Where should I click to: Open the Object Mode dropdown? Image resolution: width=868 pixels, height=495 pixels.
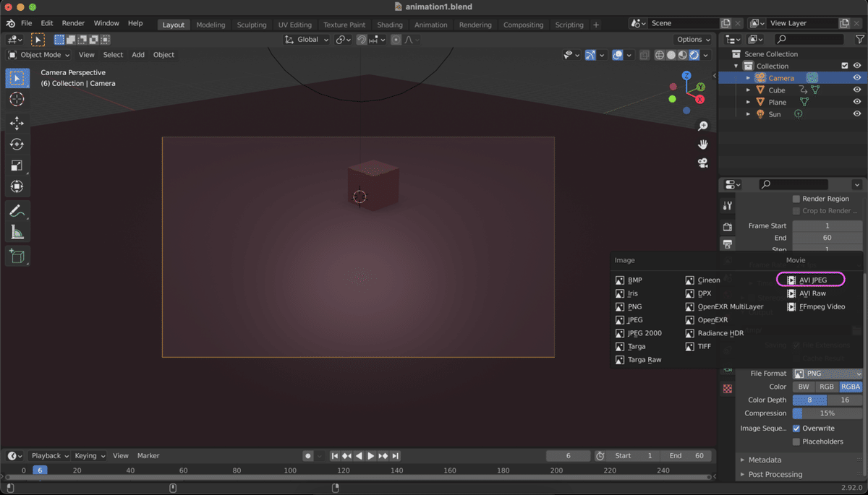pyautogui.click(x=39, y=55)
